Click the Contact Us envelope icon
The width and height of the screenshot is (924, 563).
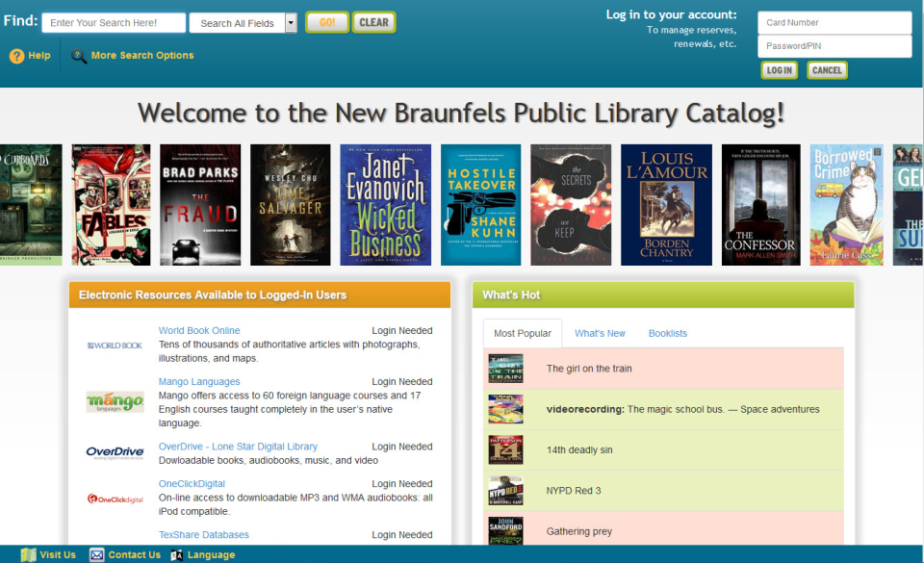pyautogui.click(x=96, y=554)
